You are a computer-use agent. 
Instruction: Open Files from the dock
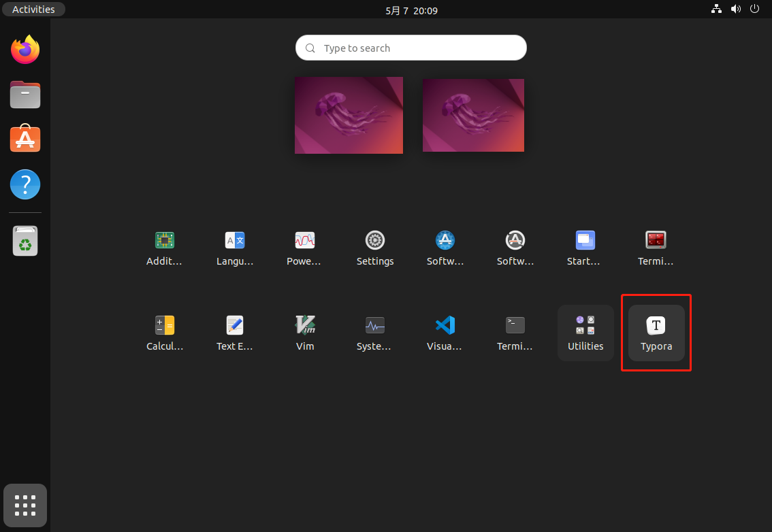click(x=25, y=95)
